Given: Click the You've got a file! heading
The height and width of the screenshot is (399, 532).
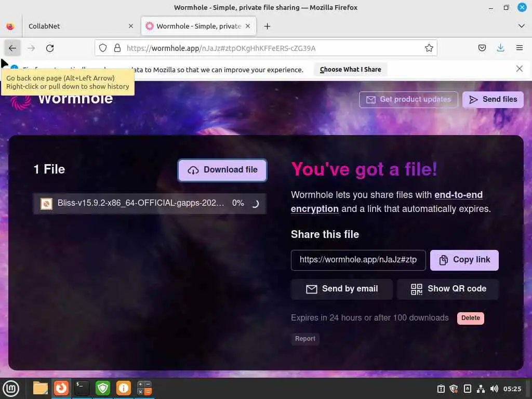Looking at the screenshot, I should point(364,169).
